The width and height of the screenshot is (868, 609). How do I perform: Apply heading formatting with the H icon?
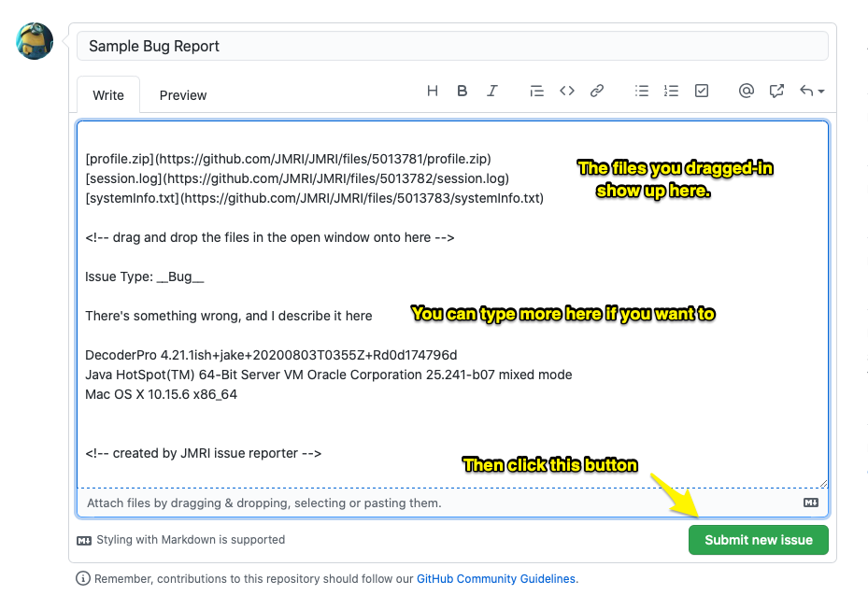[x=433, y=91]
